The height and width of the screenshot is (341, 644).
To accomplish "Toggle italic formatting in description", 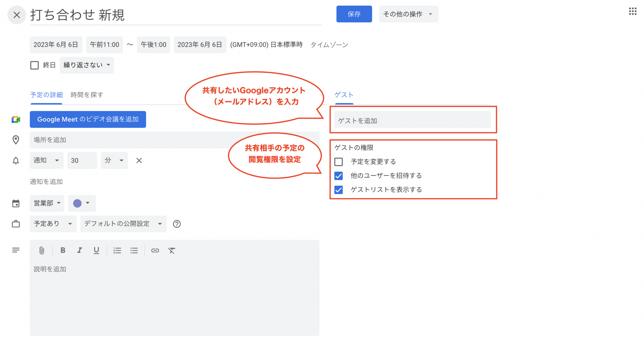I will 79,250.
